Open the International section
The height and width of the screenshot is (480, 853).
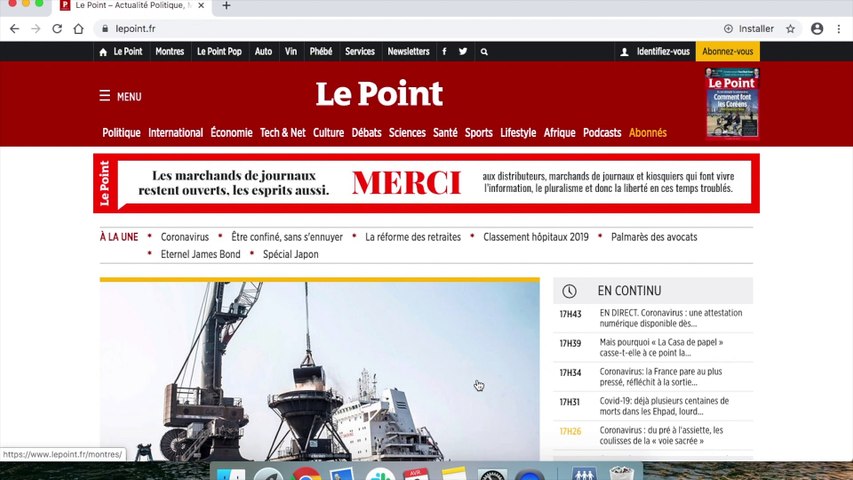coord(175,133)
